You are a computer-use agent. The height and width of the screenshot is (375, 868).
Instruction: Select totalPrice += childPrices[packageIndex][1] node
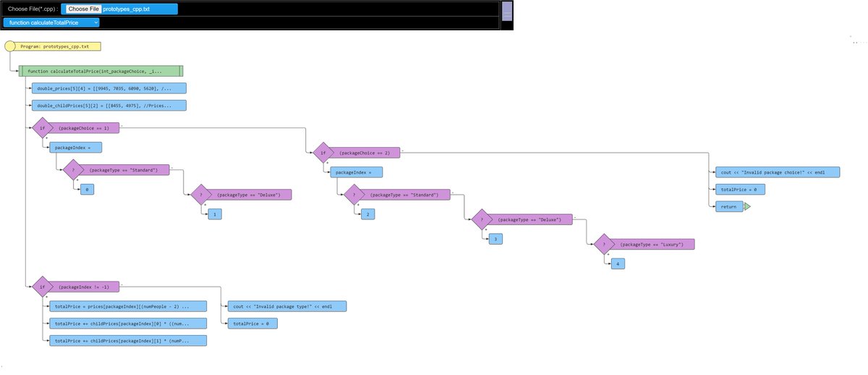(x=127, y=340)
